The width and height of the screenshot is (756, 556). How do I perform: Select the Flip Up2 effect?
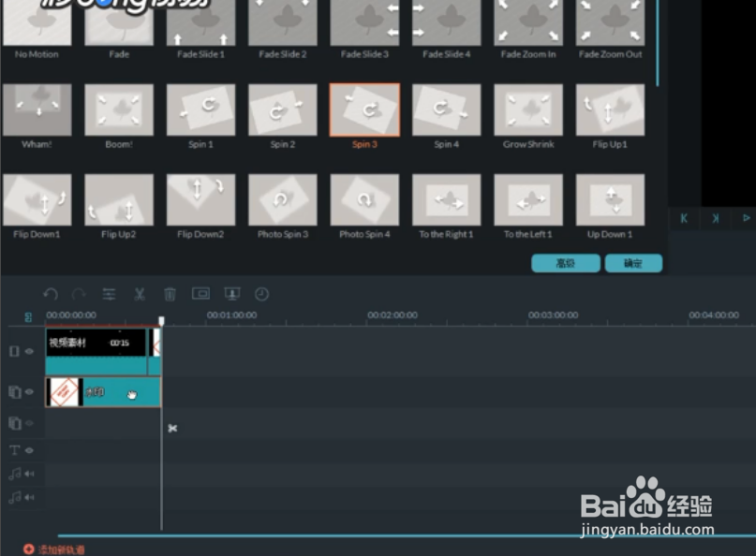(119, 200)
